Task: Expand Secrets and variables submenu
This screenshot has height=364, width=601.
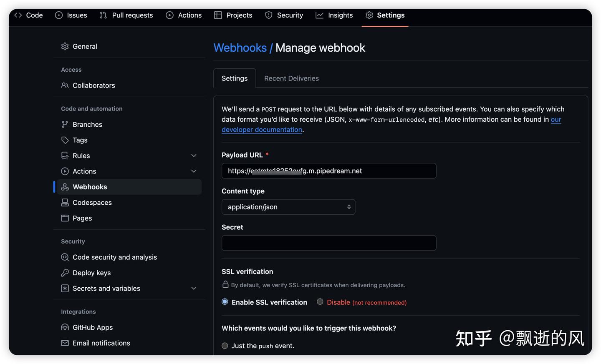Action: click(x=194, y=289)
